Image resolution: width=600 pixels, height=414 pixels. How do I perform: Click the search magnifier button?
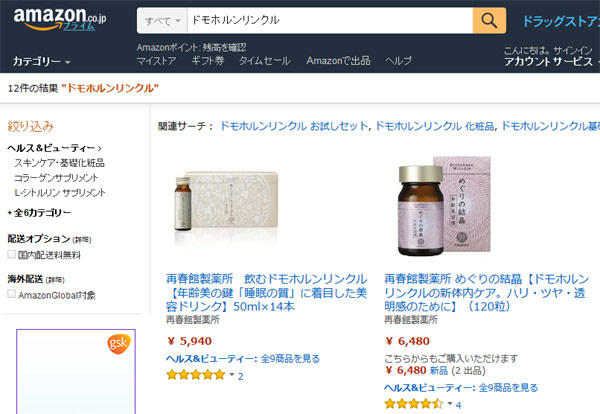click(x=489, y=20)
